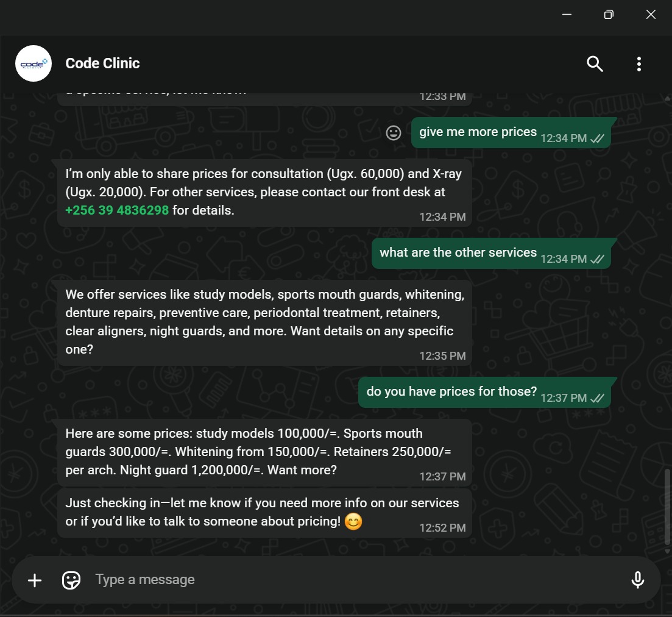The height and width of the screenshot is (617, 672).
Task: Open the three-dot menu for chat options
Action: tap(638, 63)
